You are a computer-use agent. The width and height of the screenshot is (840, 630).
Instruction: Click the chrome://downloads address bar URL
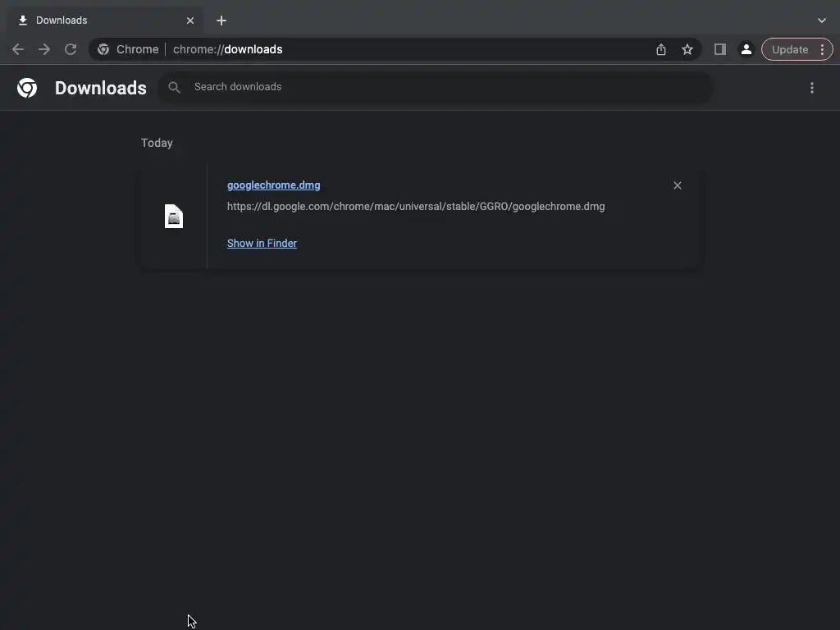[x=228, y=49]
